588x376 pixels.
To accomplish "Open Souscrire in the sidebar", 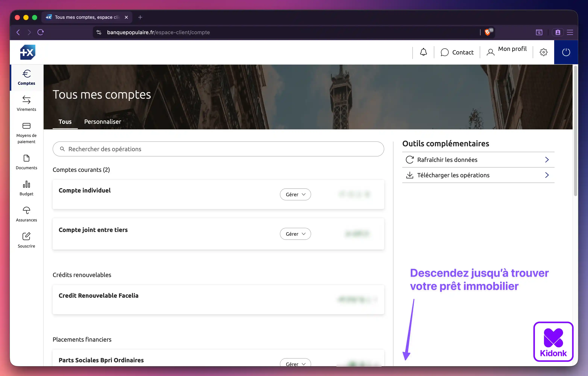I will point(26,240).
